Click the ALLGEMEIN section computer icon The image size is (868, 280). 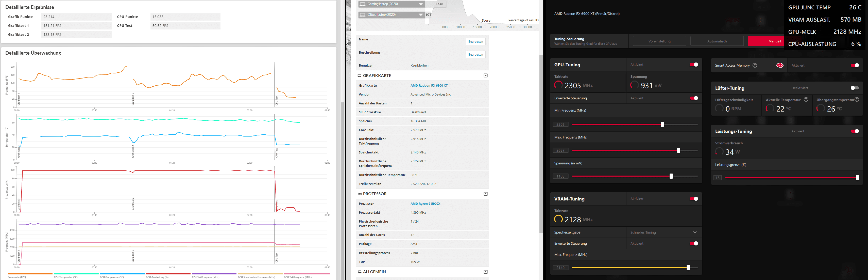point(360,272)
